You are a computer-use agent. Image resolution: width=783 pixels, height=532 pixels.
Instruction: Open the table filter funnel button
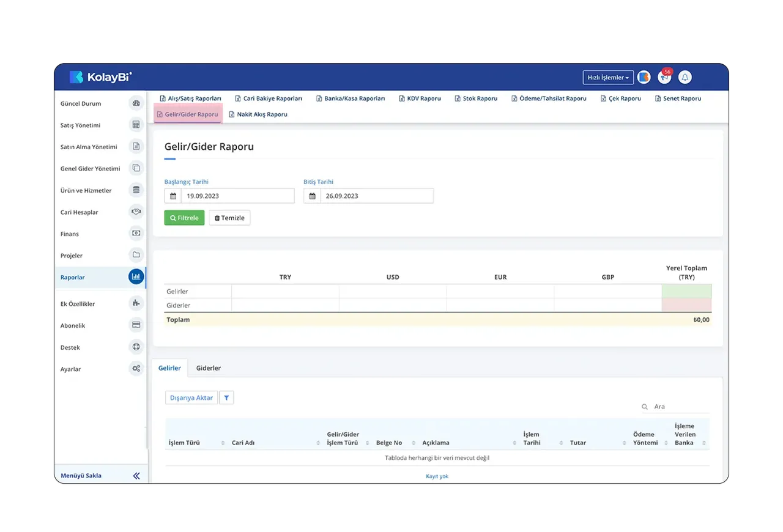226,397
